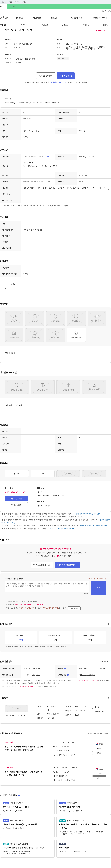111x868 pixels.
Task: Expand 채용 담당자 정보 열람하기
Action: coord(68,565)
